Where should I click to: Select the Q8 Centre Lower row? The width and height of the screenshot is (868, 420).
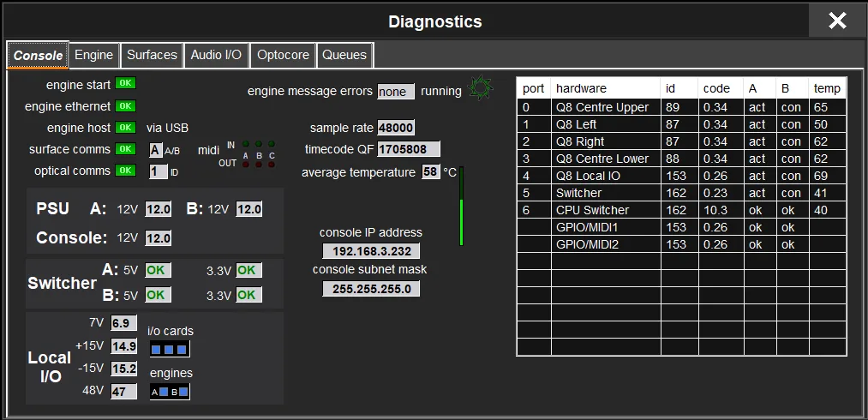pyautogui.click(x=681, y=159)
